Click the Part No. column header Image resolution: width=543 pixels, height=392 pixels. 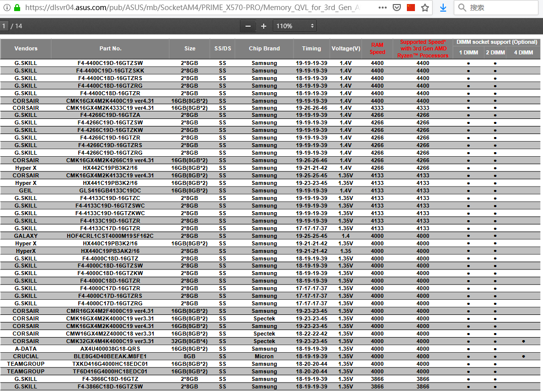coord(110,48)
